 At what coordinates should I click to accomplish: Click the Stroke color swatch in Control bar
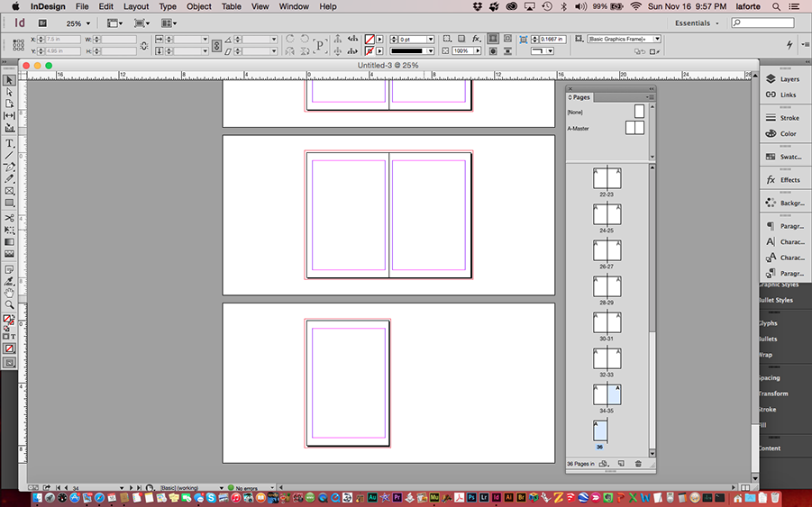370,50
